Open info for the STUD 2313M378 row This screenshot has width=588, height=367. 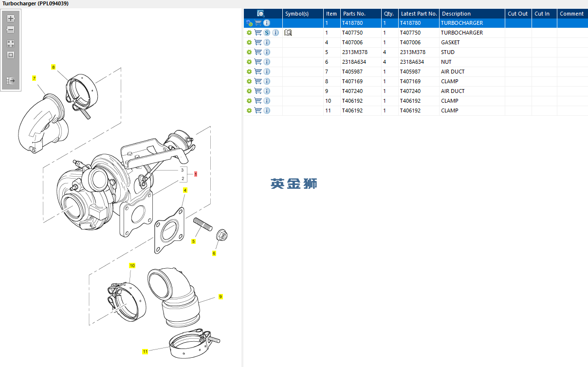267,52
